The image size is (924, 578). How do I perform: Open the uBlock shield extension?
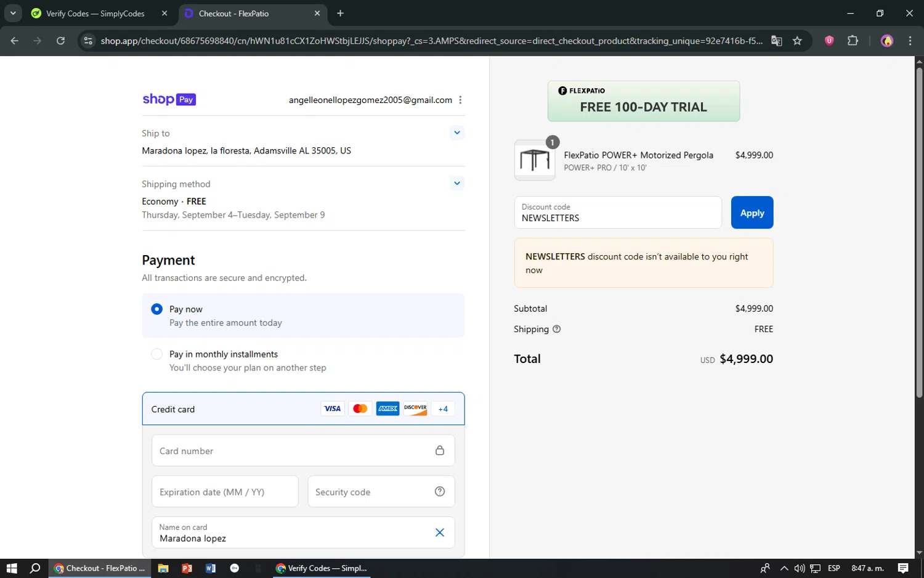pos(829,41)
